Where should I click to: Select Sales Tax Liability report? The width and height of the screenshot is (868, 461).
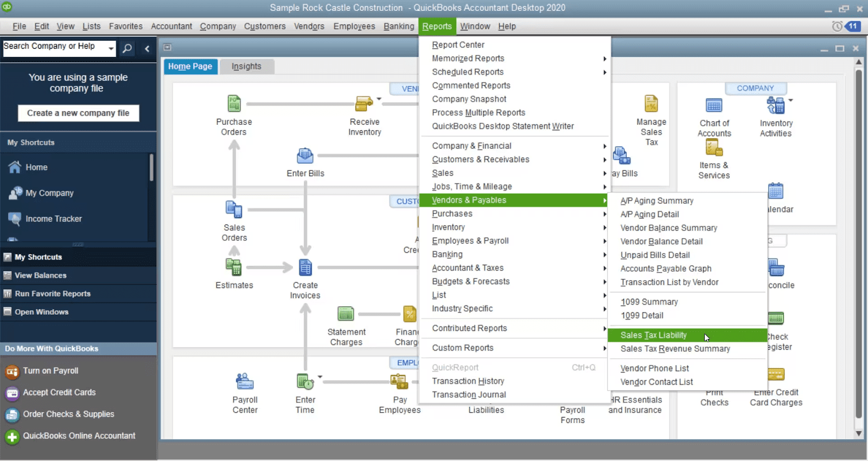tap(654, 335)
